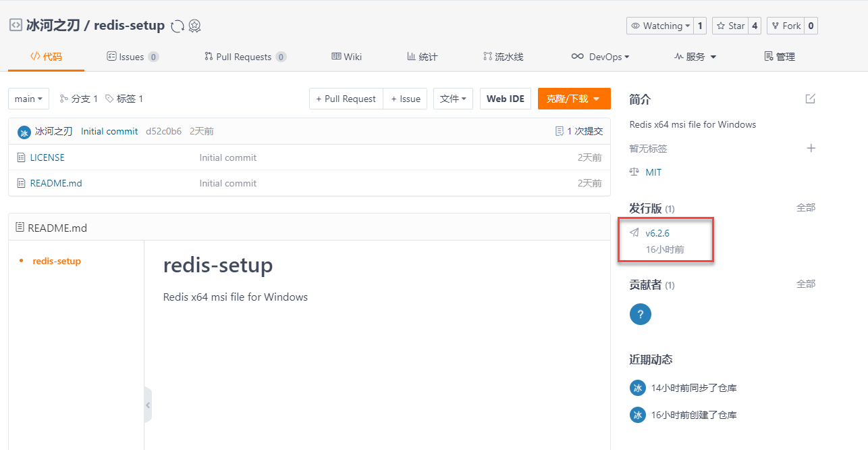
Task: Click the contributor question-mark avatar
Action: (x=640, y=314)
